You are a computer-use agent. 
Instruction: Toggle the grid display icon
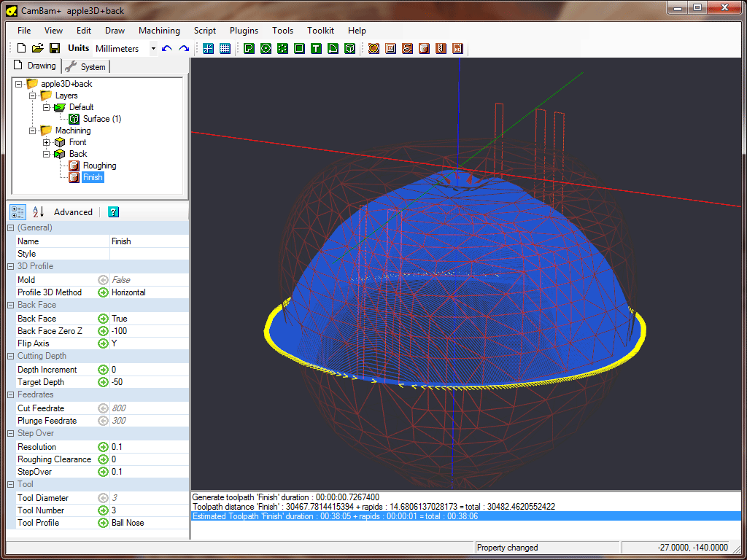[225, 48]
